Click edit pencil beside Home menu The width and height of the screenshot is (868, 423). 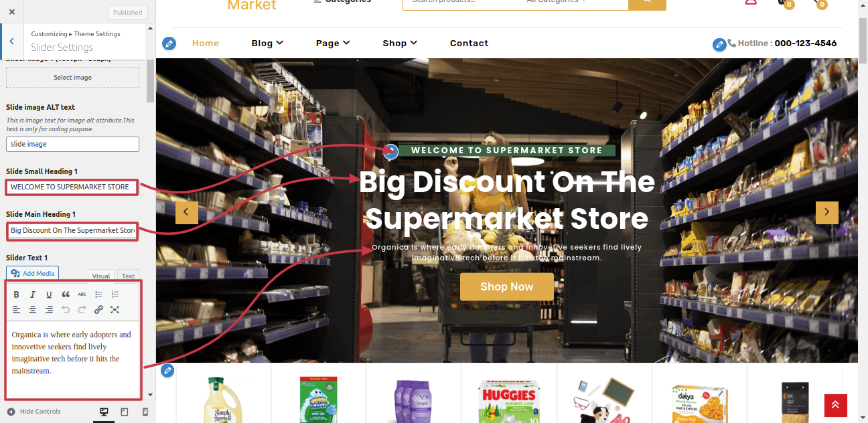click(169, 44)
